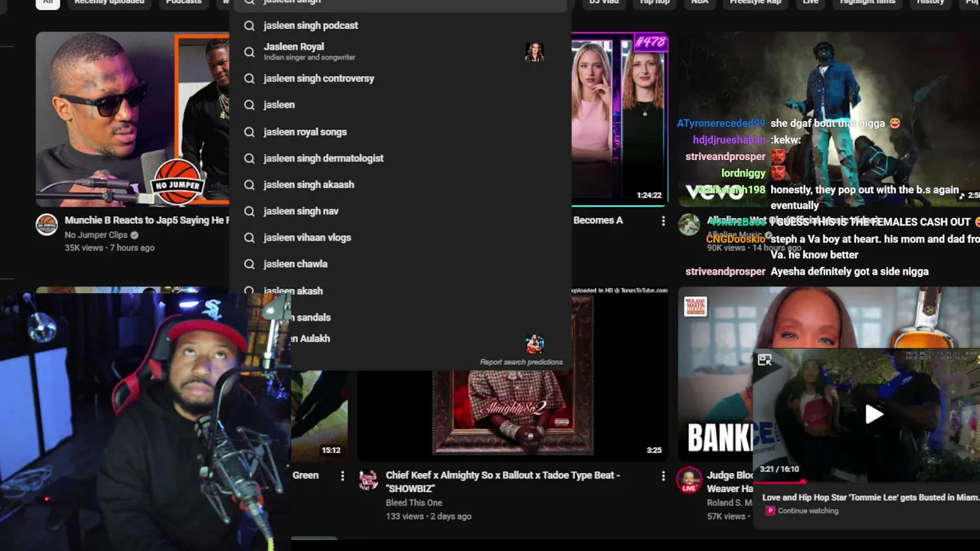Viewport: 980px width, 551px height.
Task: Click search icon beside 'jasleen singh controversy'
Action: coord(249,79)
